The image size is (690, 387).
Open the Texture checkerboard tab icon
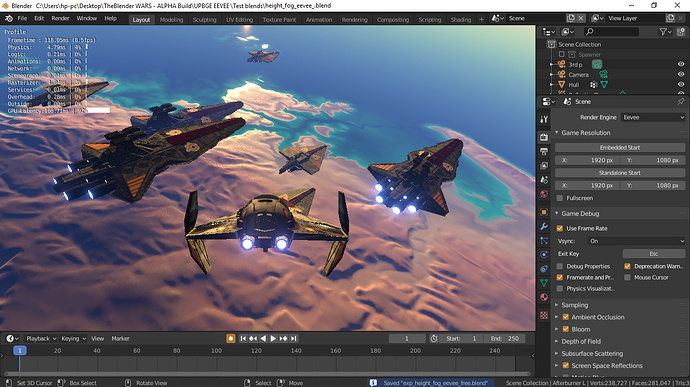(x=544, y=315)
